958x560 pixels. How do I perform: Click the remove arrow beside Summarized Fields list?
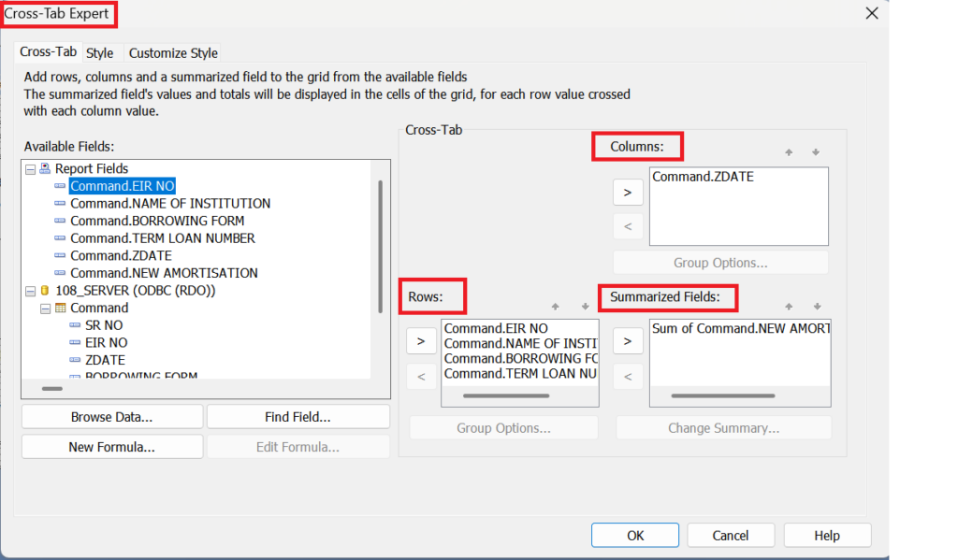[627, 376]
